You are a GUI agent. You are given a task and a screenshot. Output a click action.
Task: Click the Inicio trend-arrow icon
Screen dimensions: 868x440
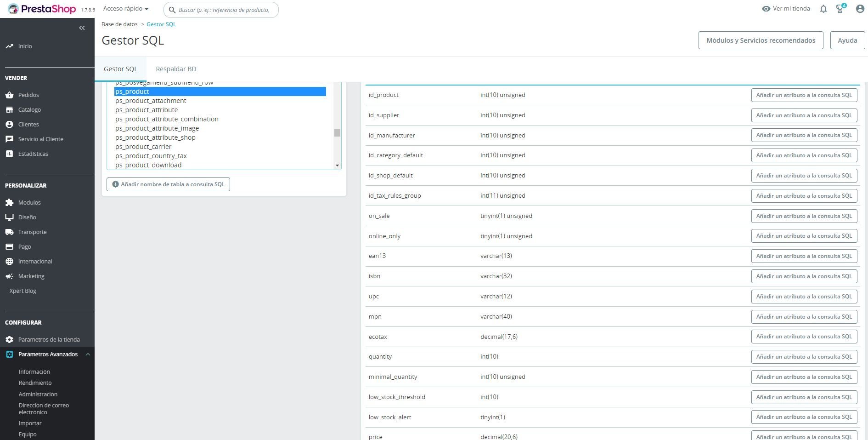pos(9,46)
